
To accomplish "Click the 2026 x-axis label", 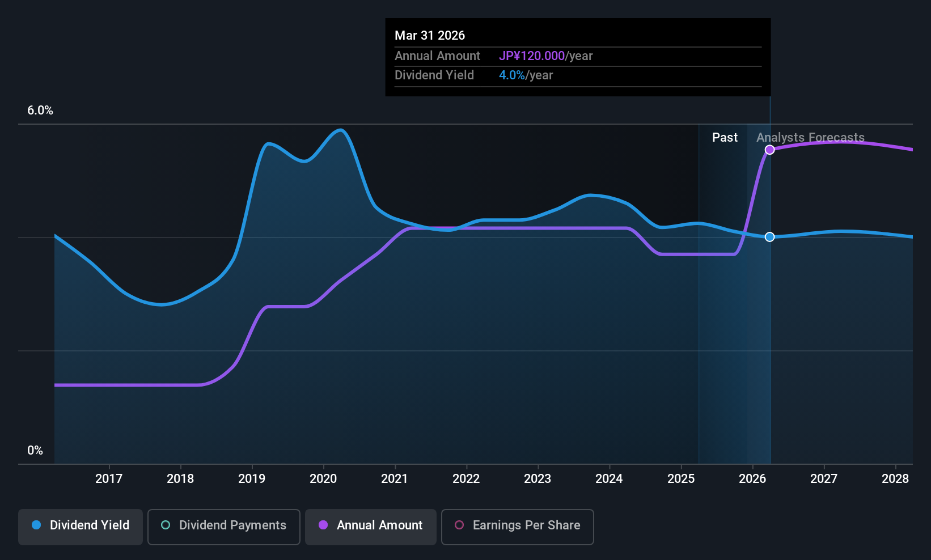I will [752, 479].
